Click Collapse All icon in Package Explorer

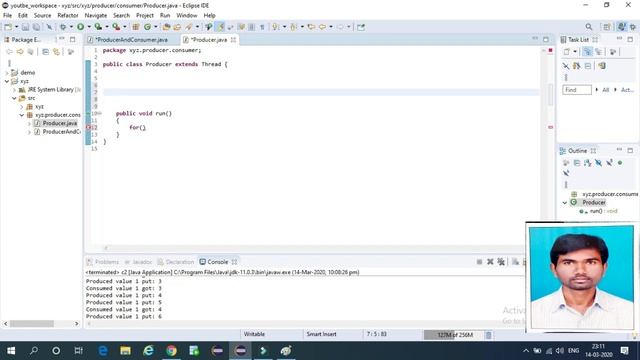click(45, 52)
